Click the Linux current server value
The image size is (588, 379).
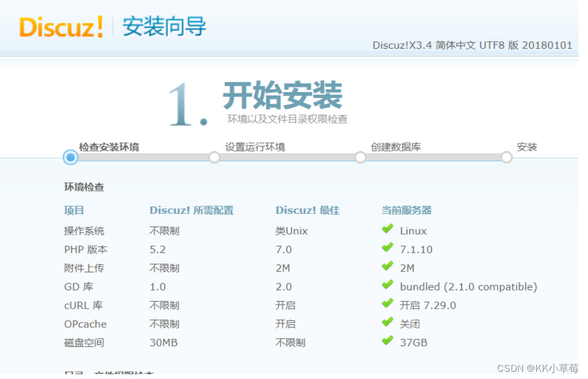click(414, 231)
